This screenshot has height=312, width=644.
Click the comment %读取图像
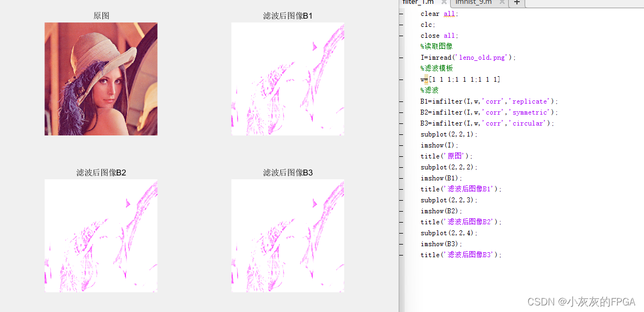(x=436, y=47)
